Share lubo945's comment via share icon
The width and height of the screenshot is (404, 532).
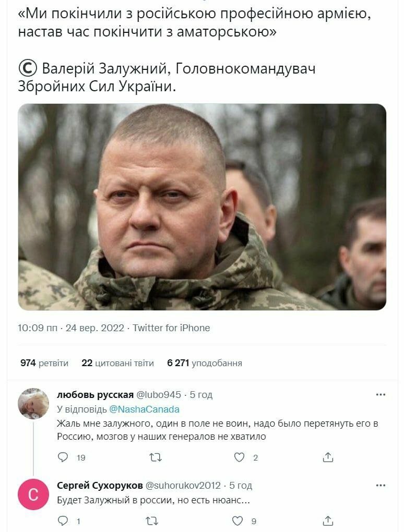[x=328, y=457]
